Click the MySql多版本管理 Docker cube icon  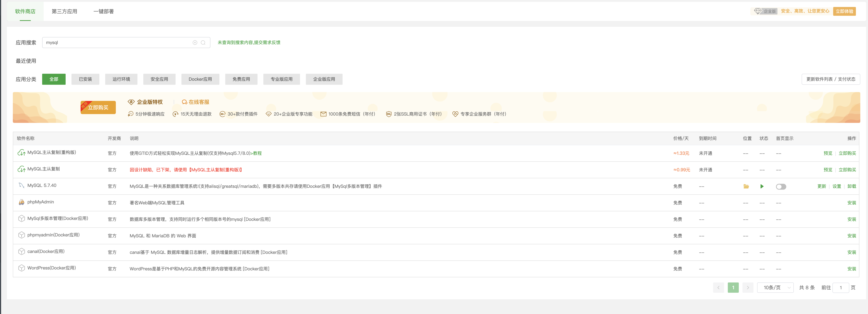pyautogui.click(x=22, y=219)
